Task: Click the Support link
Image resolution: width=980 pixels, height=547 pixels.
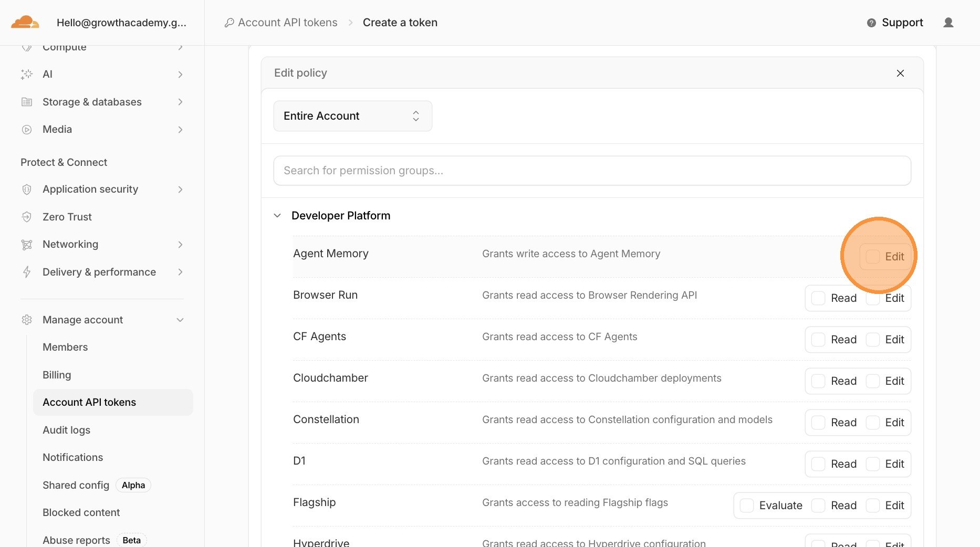Action: click(902, 23)
